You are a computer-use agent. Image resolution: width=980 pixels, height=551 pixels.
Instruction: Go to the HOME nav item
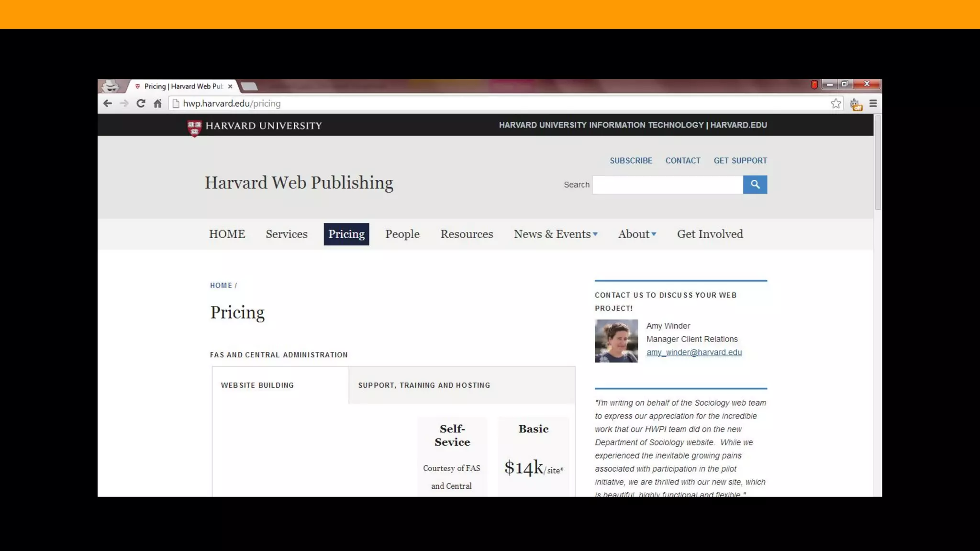coord(227,234)
